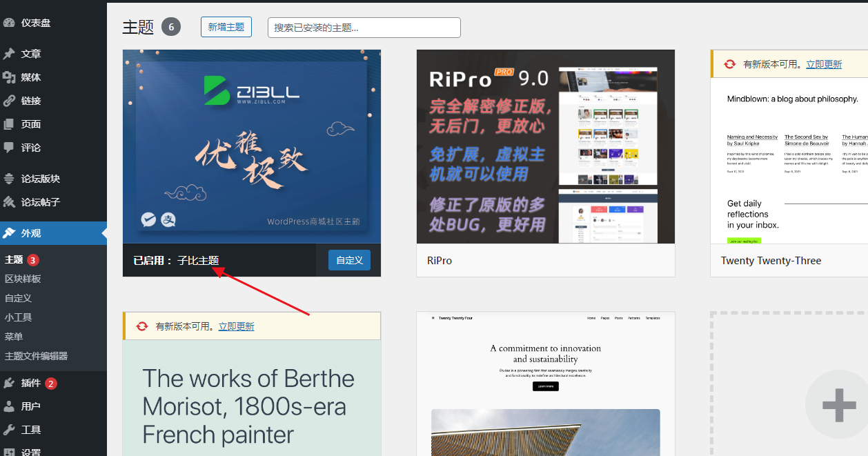The image size is (868, 456).
Task: Open the 自定义 customize button for 子比主题
Action: (349, 260)
